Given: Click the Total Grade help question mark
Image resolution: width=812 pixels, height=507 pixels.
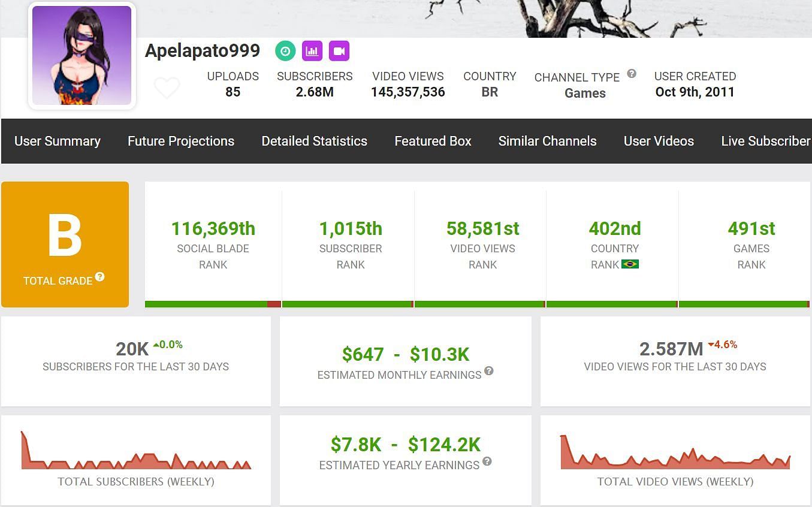Looking at the screenshot, I should coord(99,277).
